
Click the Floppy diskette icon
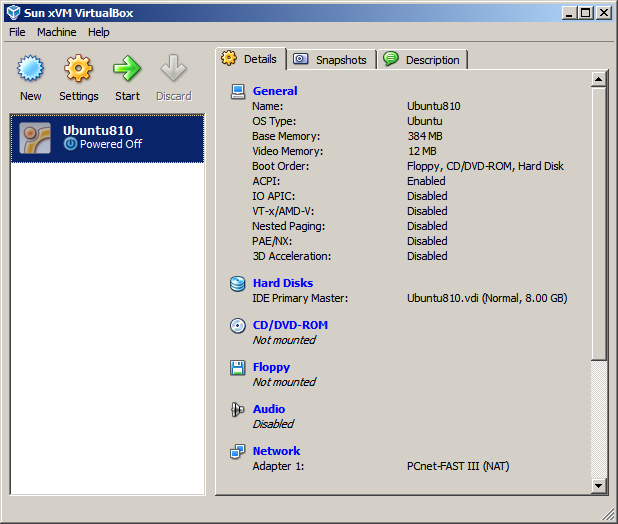pos(238,368)
